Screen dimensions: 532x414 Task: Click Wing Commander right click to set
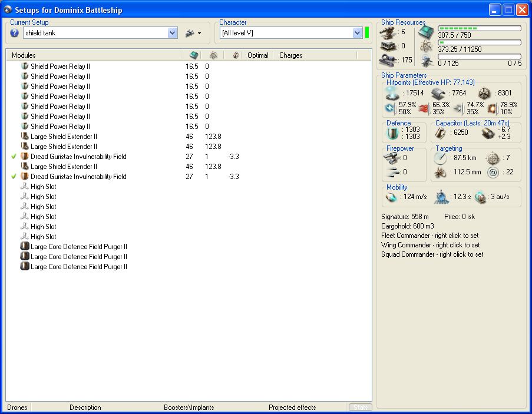(431, 245)
